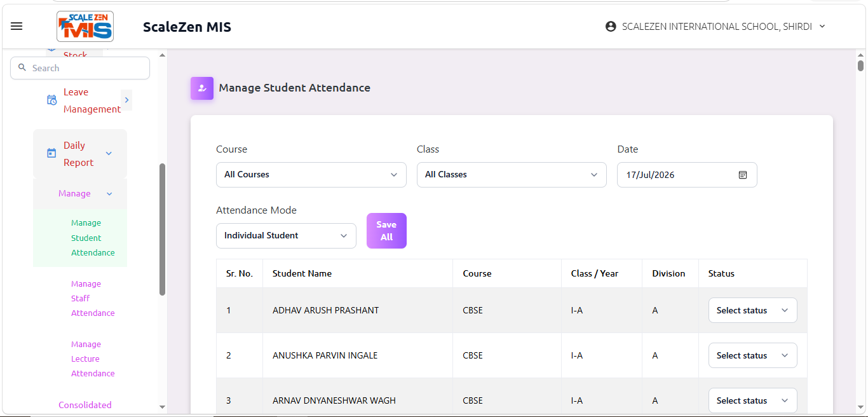Open the All Classes dropdown
The height and width of the screenshot is (417, 868).
[x=512, y=175]
